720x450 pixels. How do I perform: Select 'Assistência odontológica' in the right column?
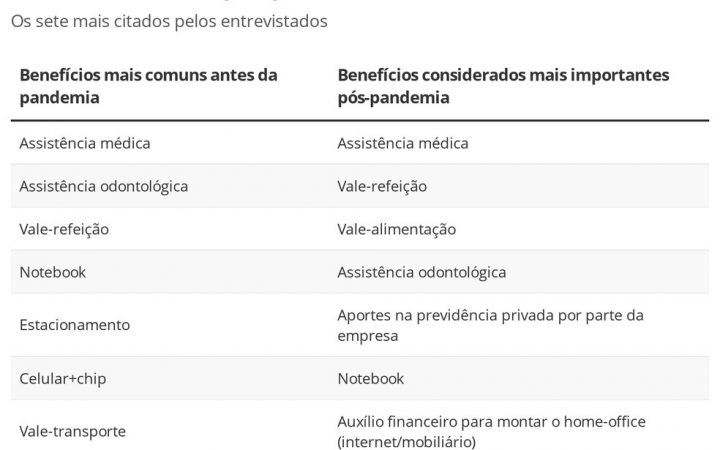pos(422,272)
